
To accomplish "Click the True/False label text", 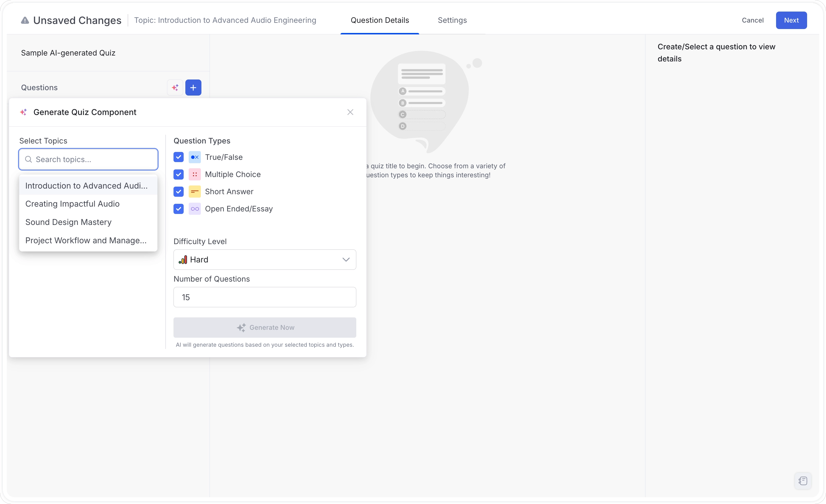I will pyautogui.click(x=224, y=157).
